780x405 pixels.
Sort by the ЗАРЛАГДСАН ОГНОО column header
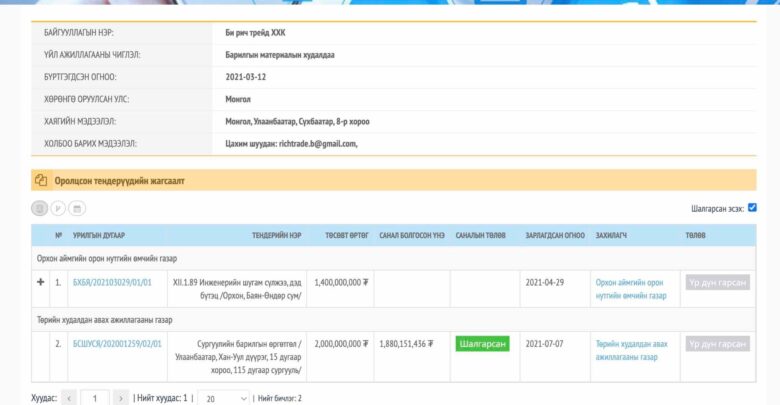coord(555,236)
